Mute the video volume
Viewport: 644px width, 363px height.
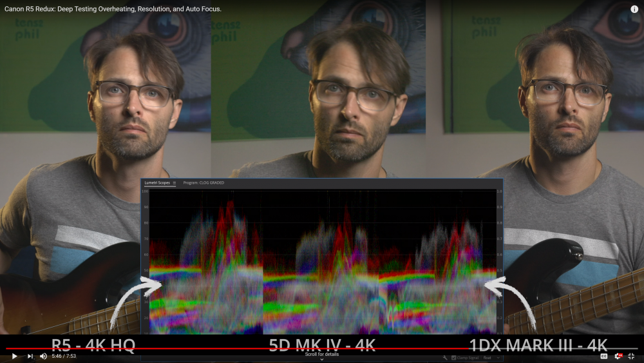(x=43, y=356)
